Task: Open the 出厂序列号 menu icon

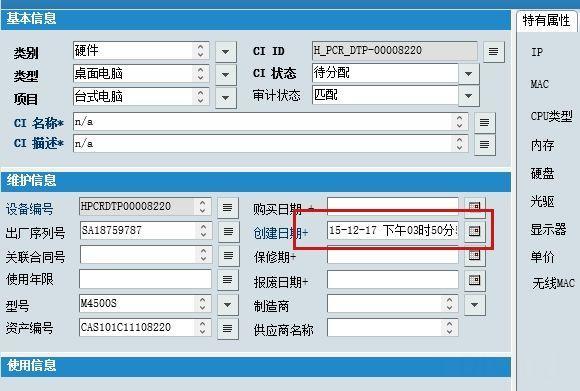Action: point(229,232)
